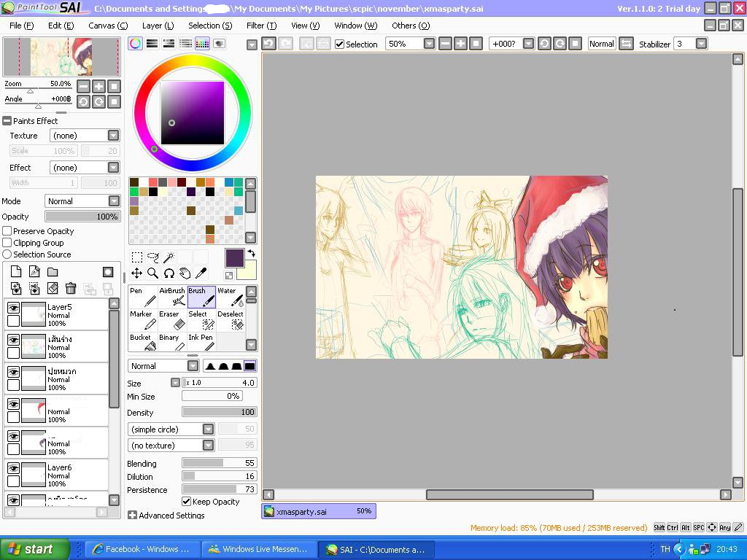The image size is (747, 560).
Task: Hide the ปุยหมวก layer via eye icon
Action: (x=13, y=373)
